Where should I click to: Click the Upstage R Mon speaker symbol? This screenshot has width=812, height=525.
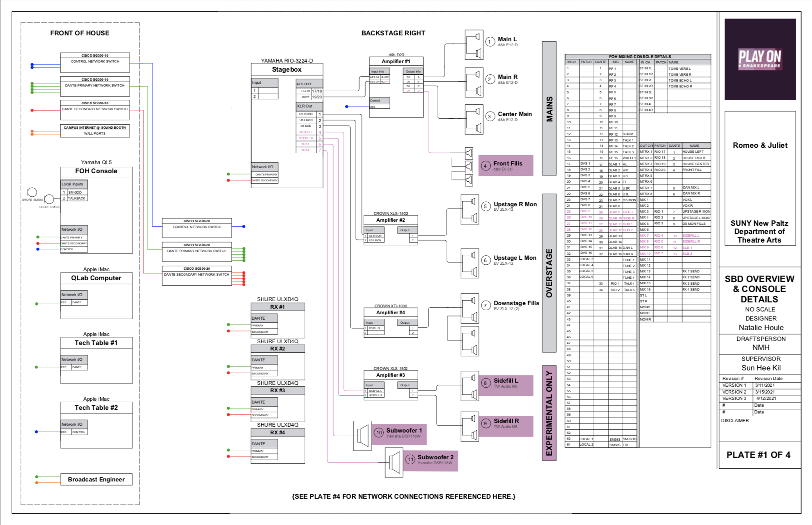(470, 209)
